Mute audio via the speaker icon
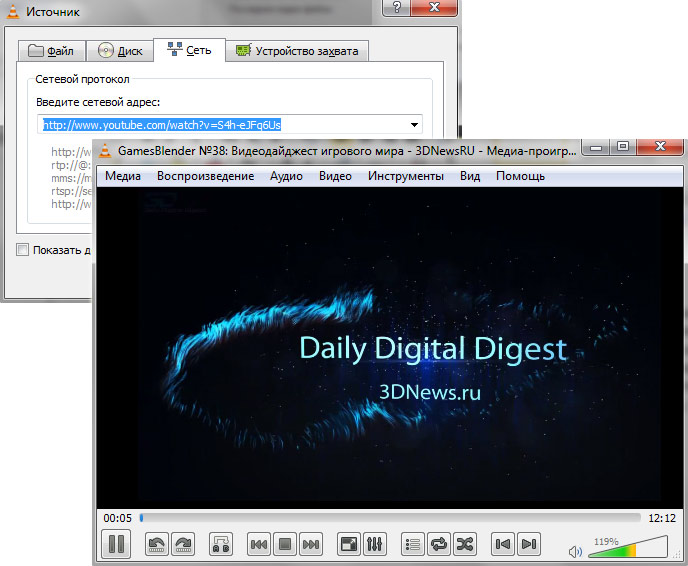The image size is (688, 566). point(575,550)
